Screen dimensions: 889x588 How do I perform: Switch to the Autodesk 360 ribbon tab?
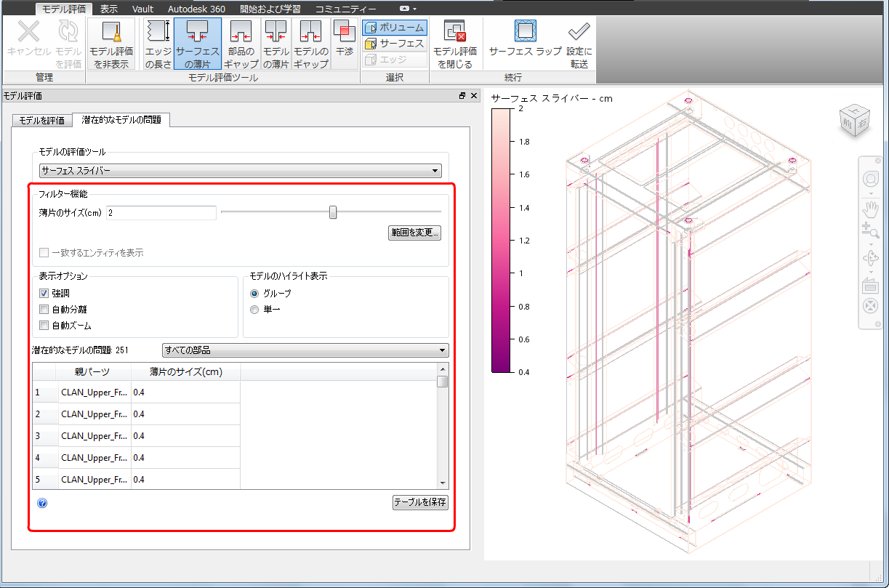tap(196, 9)
